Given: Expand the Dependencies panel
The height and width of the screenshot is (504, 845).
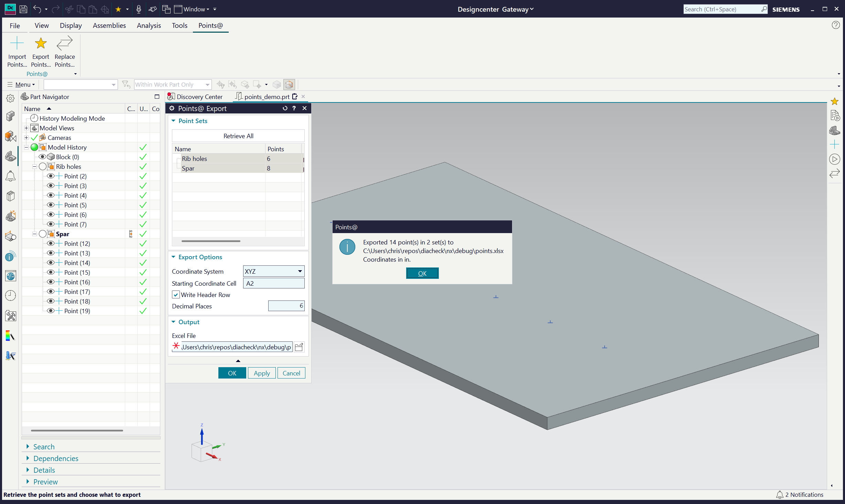Looking at the screenshot, I should point(28,458).
